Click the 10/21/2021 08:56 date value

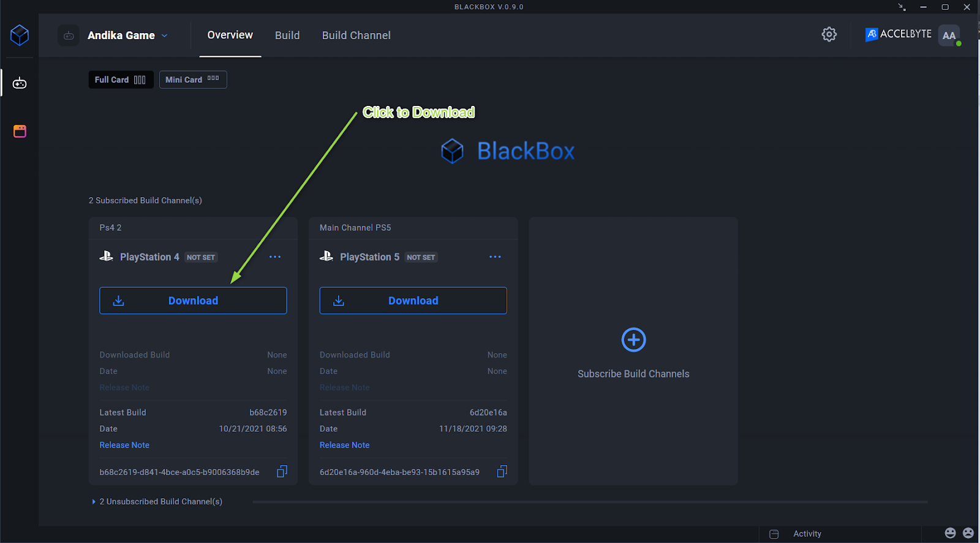(x=253, y=429)
